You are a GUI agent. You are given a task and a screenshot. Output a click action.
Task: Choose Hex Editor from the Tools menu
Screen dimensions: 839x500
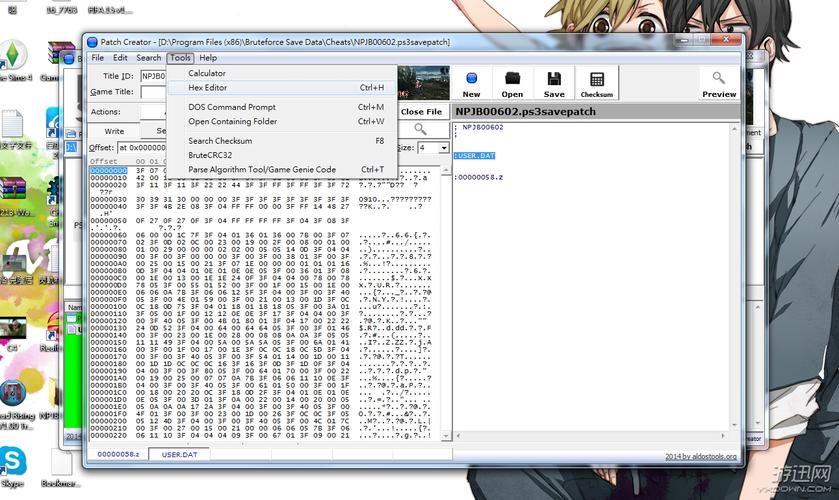coord(282,87)
